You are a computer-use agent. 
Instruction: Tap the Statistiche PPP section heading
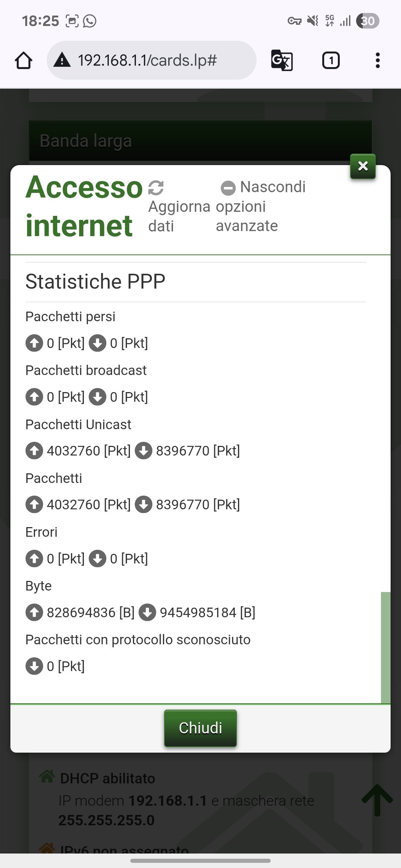pyautogui.click(x=95, y=282)
